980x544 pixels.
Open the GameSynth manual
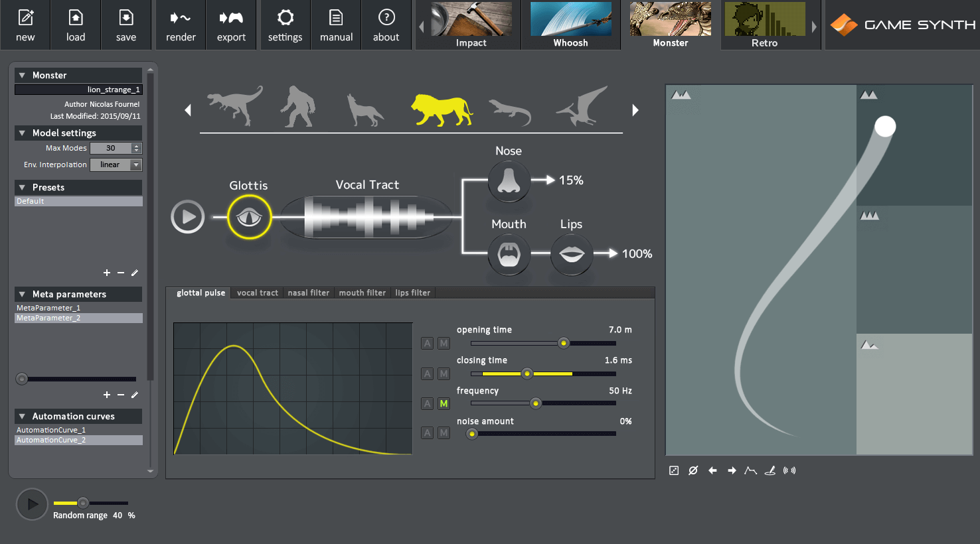coord(336,25)
